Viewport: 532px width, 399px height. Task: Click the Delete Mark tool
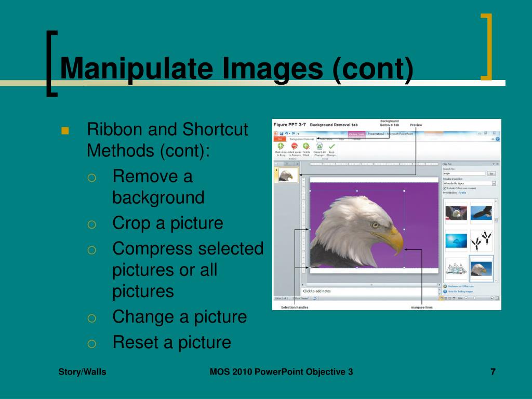click(307, 149)
